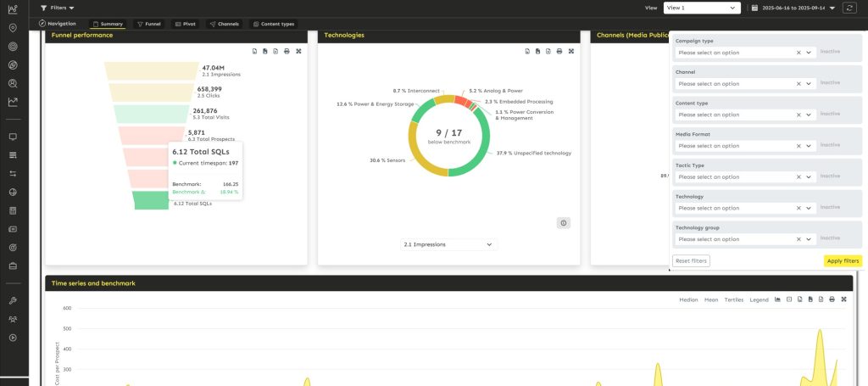The image size is (868, 386).
Task: Click the info icon in Technologies panel
Action: coord(564,223)
